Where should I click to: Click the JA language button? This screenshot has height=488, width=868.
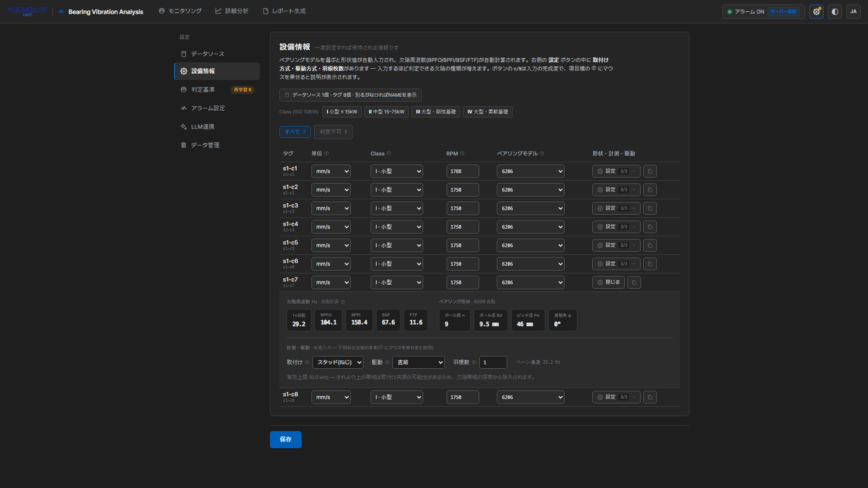pos(853,12)
